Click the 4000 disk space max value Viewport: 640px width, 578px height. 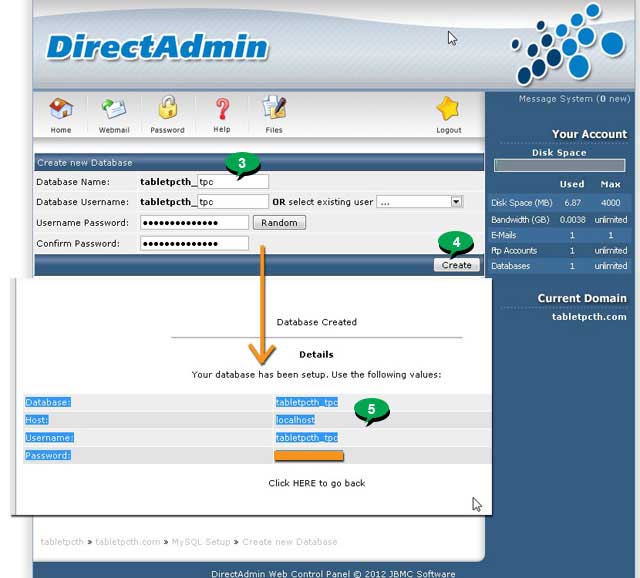coord(611,203)
